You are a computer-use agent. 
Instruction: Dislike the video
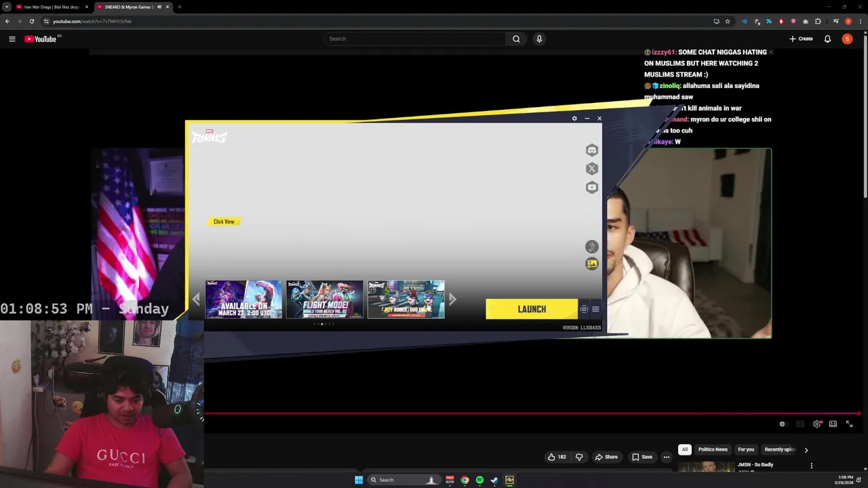pyautogui.click(x=579, y=457)
